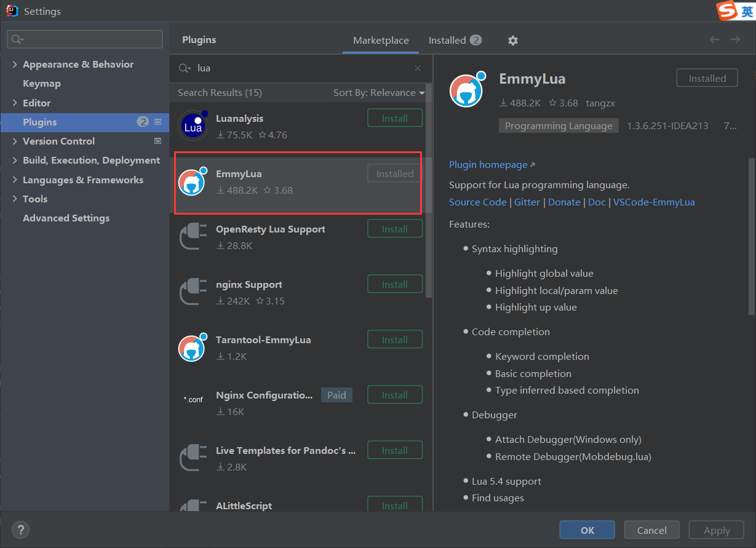Click the Sogou input method S icon
The height and width of the screenshot is (548, 756).
click(728, 11)
